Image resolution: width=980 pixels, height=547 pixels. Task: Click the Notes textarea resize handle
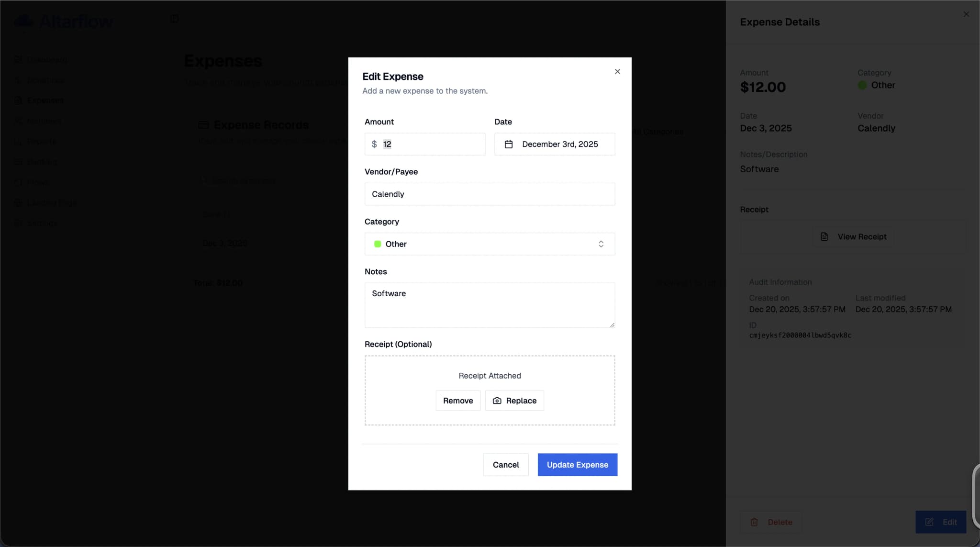(612, 325)
